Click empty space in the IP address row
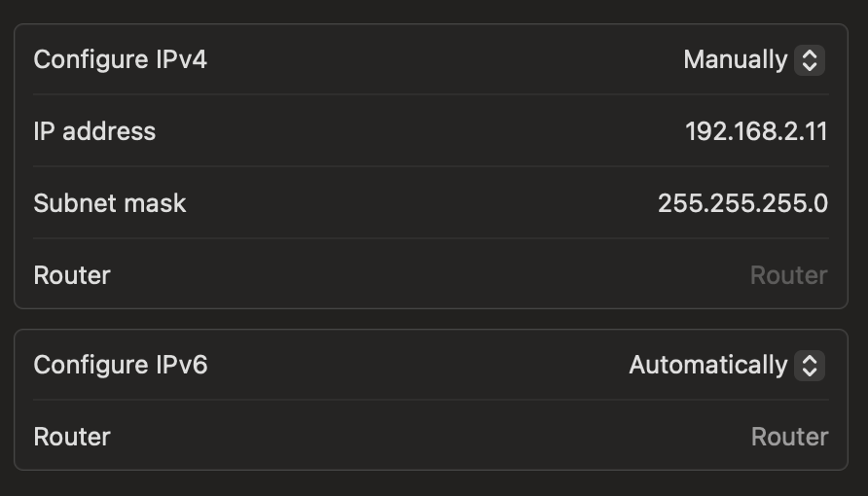This screenshot has width=868, height=496. click(418, 131)
